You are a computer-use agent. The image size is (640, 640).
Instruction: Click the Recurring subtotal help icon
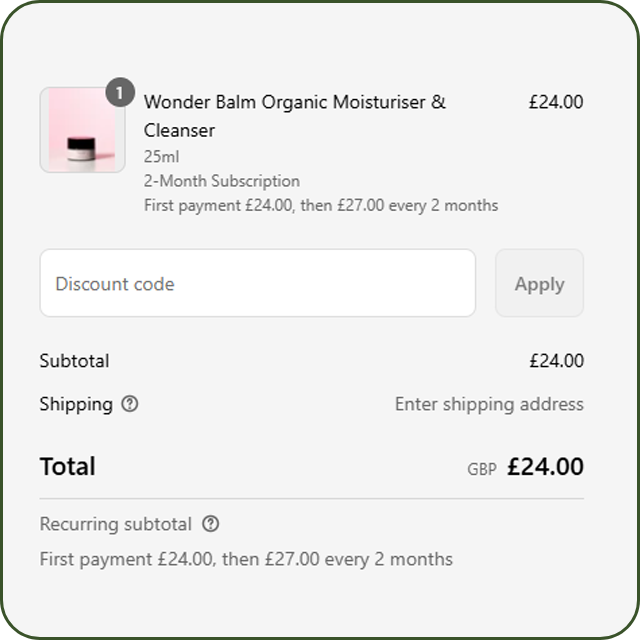point(210,524)
